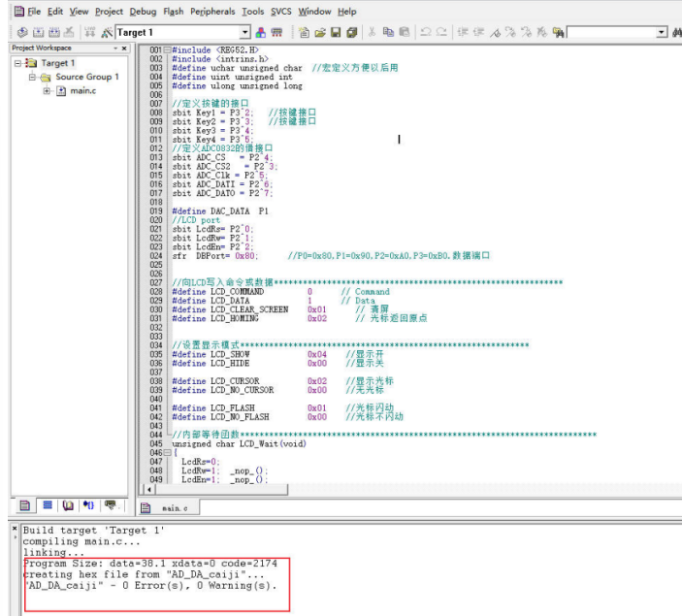Viewport: 682px width, 616px height.
Task: Switch to Regs tab in Project Workspace
Action: tap(48, 505)
